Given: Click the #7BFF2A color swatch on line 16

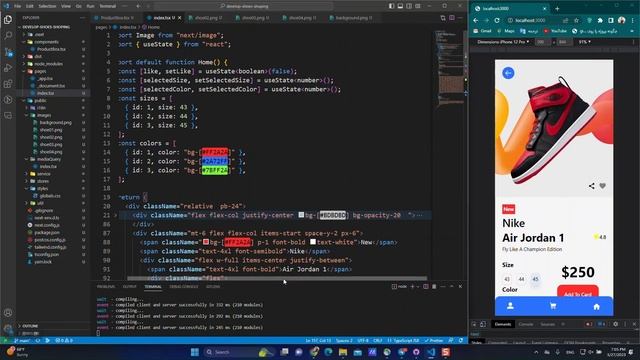Looking at the screenshot, I should pos(215,170).
